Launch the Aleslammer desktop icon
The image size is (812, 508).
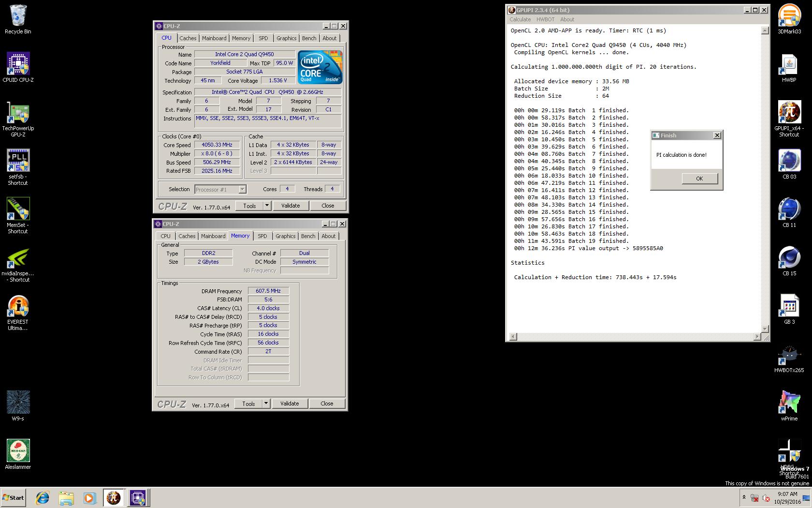point(18,454)
